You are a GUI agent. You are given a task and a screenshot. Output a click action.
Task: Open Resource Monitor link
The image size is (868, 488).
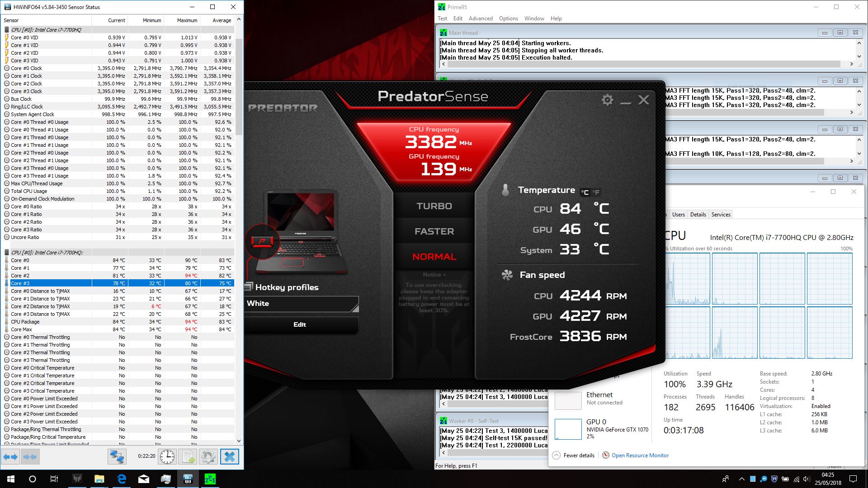[640, 455]
